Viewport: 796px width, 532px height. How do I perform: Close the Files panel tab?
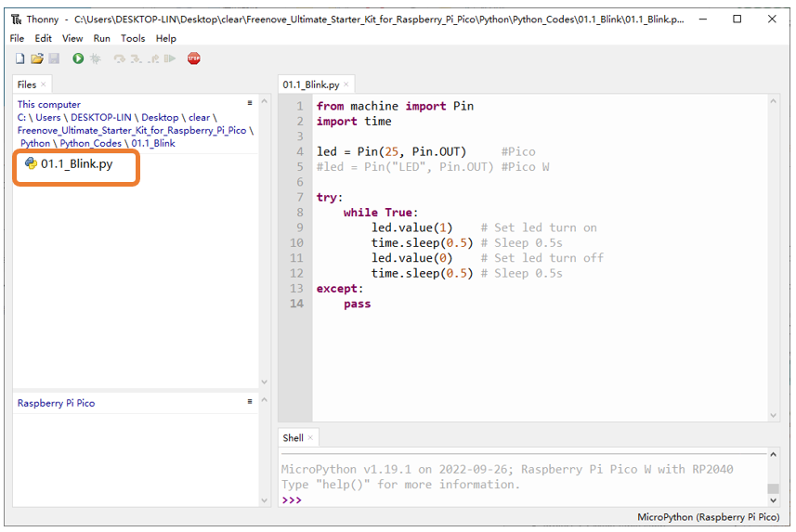pyautogui.click(x=44, y=84)
